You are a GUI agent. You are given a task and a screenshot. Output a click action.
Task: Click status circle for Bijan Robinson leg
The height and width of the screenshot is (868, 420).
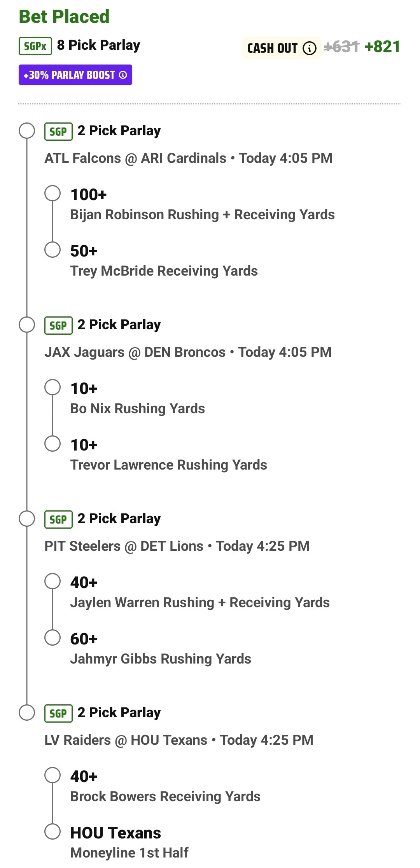coord(52,193)
